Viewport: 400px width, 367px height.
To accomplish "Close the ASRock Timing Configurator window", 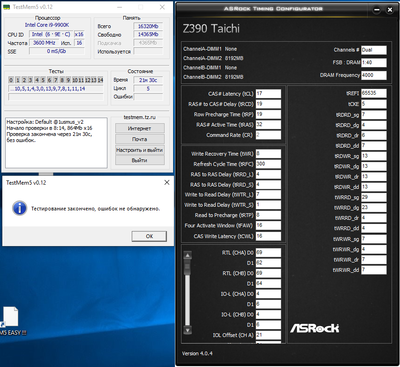I will (389, 10).
